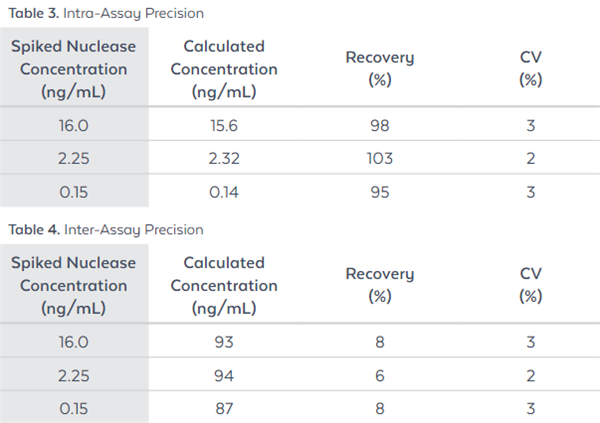The image size is (600, 423).
Task: Select Calculated Concentration header in Table 3
Action: 224,70
